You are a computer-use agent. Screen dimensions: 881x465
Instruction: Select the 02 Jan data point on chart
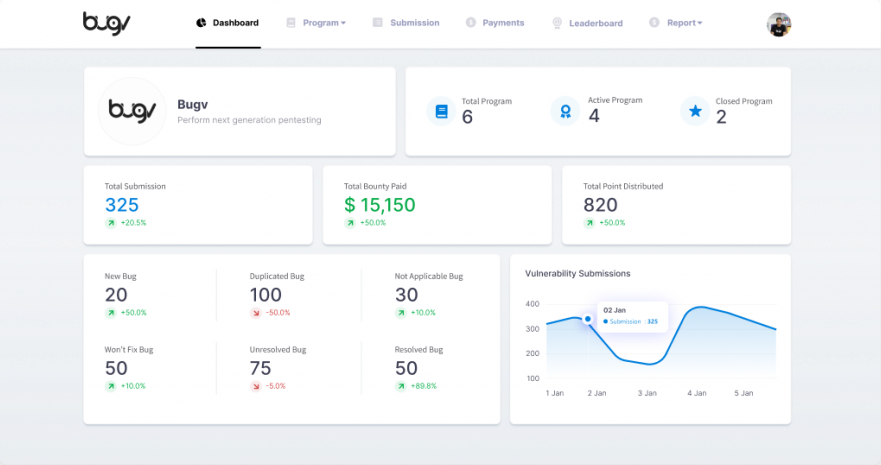tap(587, 319)
